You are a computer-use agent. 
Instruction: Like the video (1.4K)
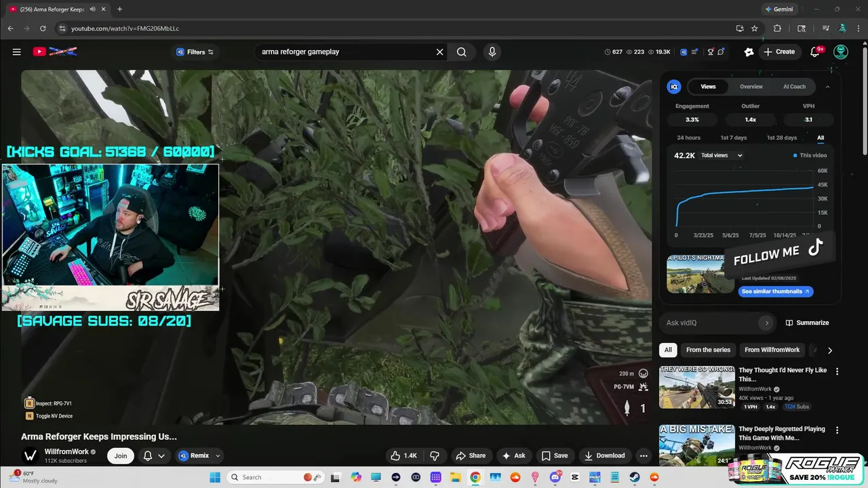(x=403, y=455)
